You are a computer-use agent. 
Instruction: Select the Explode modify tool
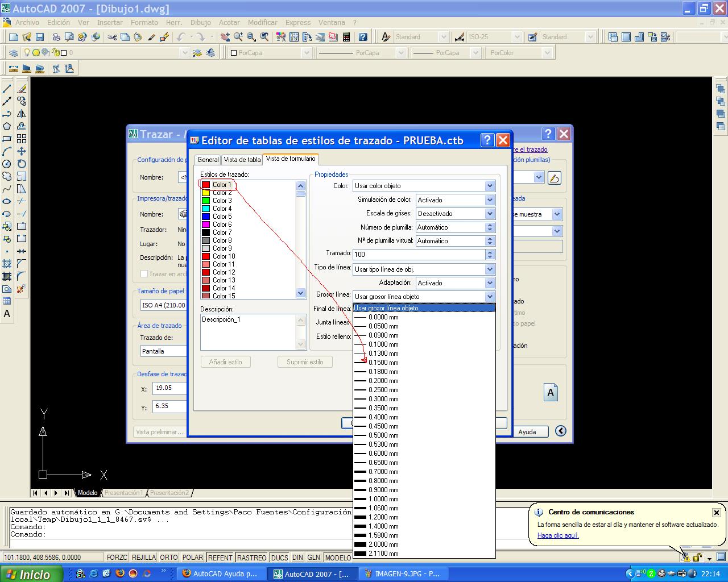coord(22,289)
